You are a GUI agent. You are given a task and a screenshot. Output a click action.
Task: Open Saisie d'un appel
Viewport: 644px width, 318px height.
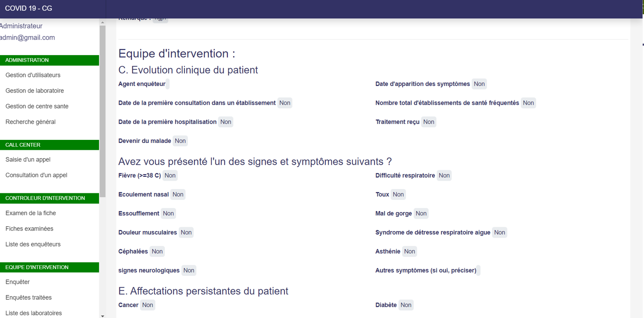point(27,159)
